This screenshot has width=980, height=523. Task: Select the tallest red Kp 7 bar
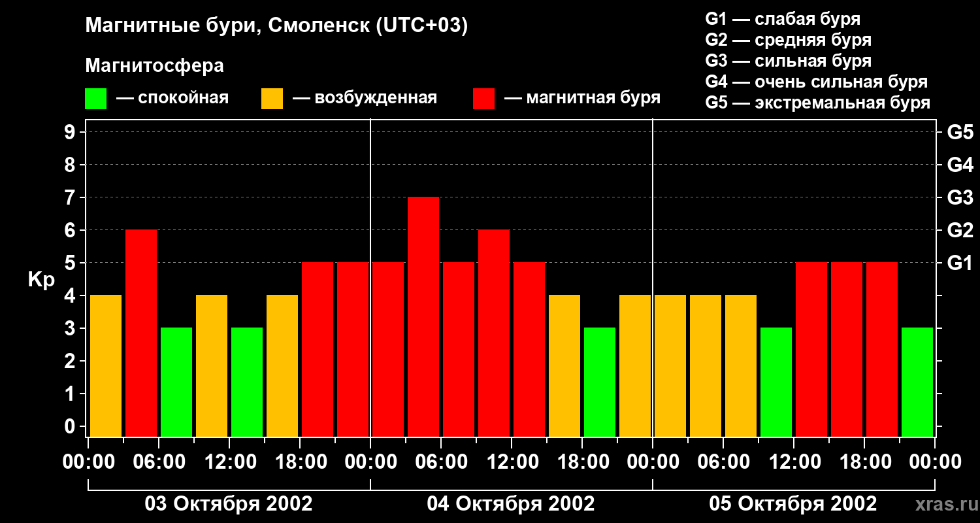(x=423, y=316)
